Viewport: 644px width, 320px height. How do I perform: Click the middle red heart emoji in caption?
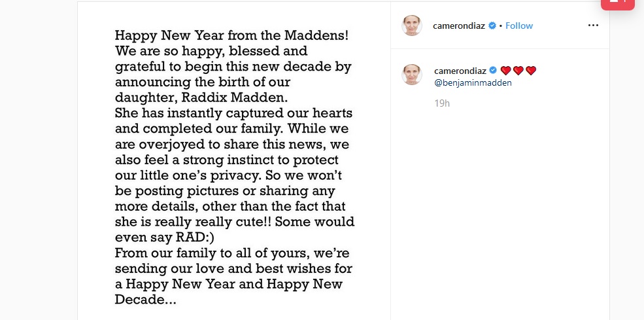point(518,71)
